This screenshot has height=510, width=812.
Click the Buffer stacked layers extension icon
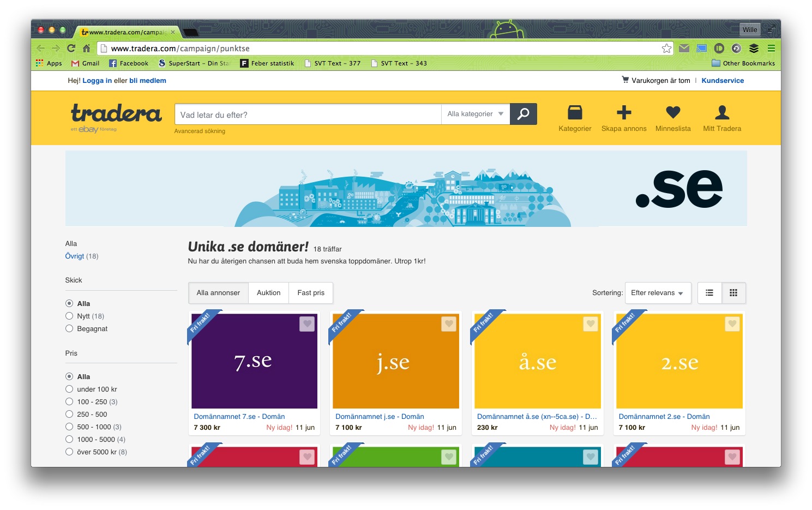pyautogui.click(x=754, y=48)
